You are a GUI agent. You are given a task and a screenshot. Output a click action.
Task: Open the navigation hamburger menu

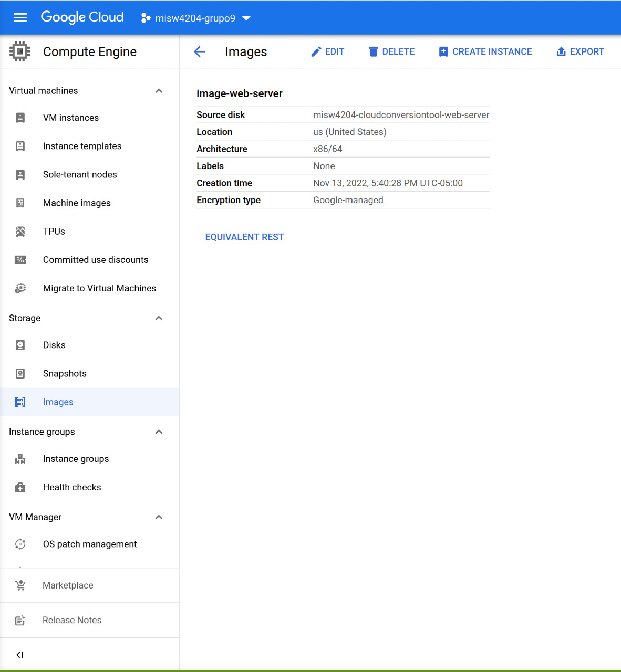20,17
